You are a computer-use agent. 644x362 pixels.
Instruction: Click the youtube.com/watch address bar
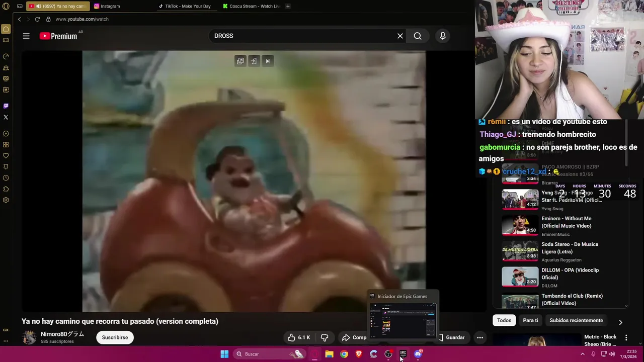(x=82, y=19)
